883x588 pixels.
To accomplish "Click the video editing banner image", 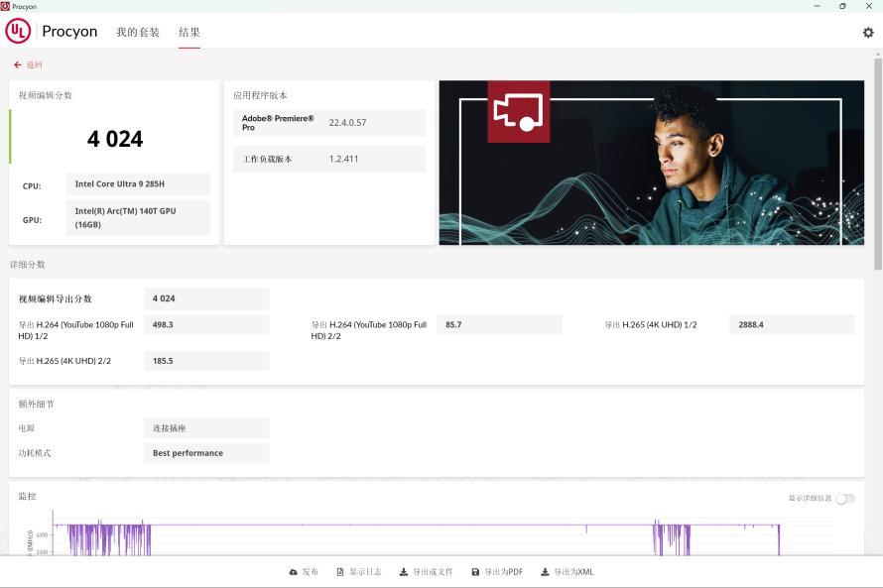I will (x=652, y=163).
